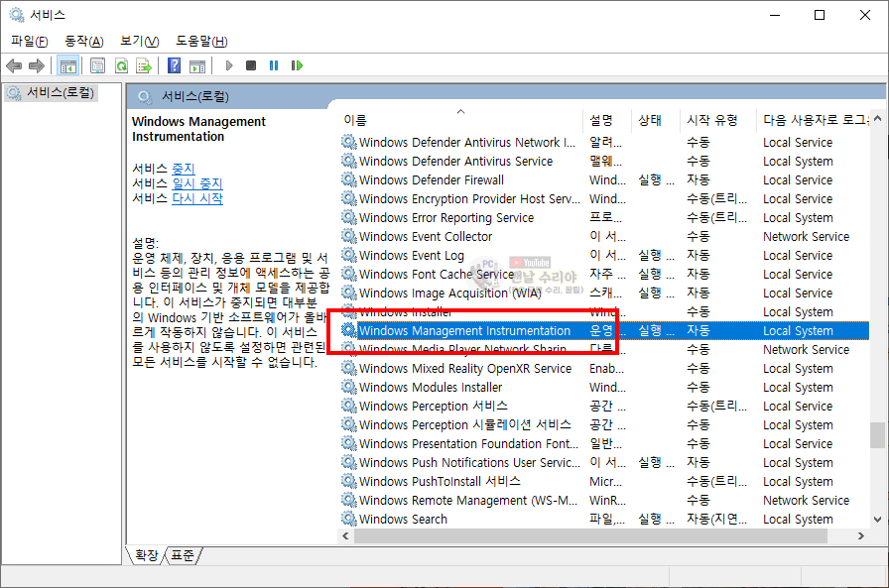Click the vertical scrollbar down arrow

878,519
